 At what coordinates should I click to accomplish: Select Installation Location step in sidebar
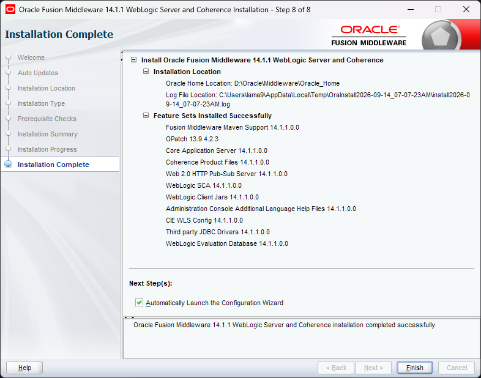46,88
